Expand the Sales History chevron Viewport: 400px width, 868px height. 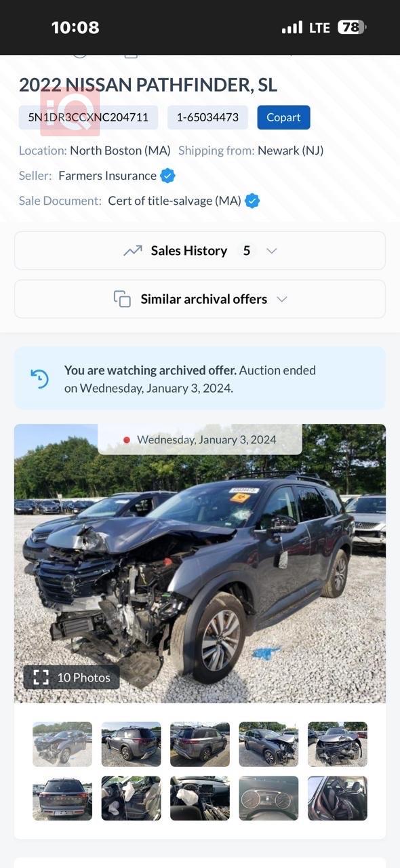click(x=272, y=251)
